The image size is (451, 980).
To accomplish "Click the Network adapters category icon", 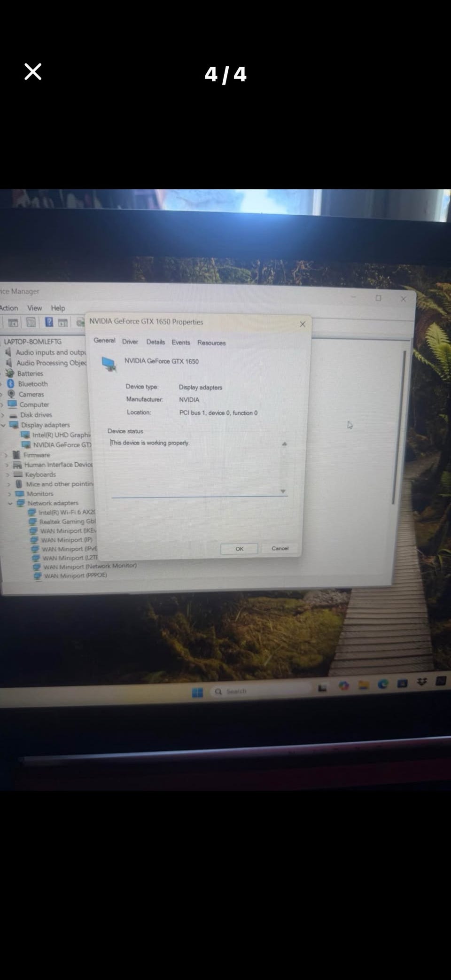I will point(21,503).
